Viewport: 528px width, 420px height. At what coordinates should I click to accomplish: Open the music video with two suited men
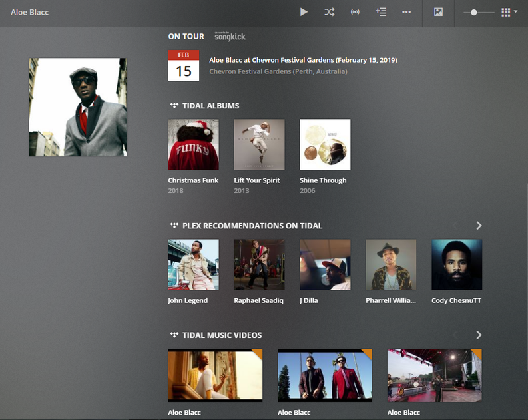point(325,375)
